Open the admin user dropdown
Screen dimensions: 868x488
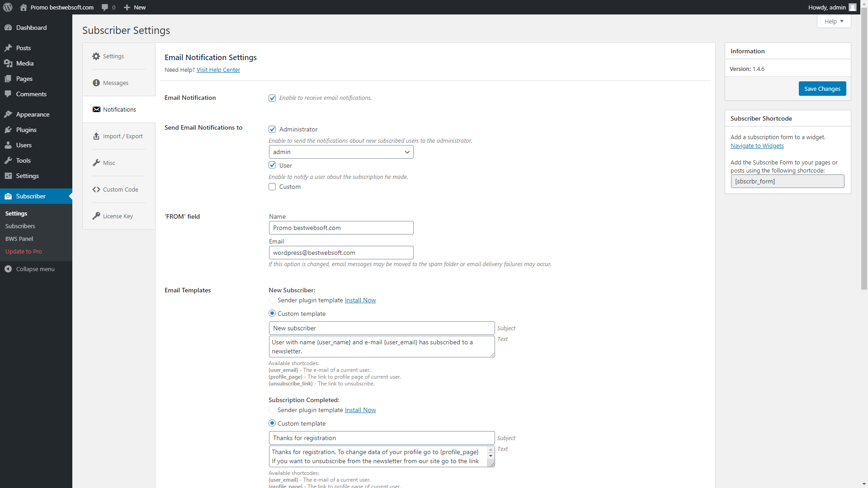[x=341, y=152]
